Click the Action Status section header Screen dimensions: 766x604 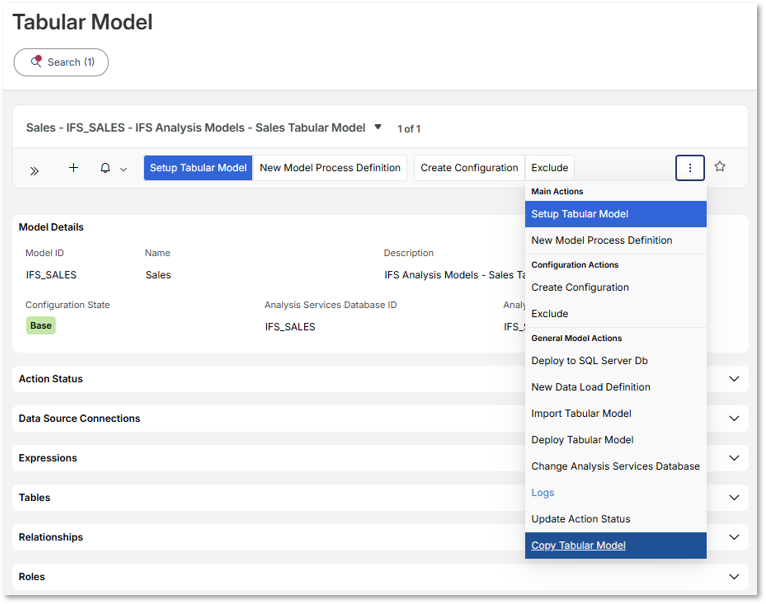tap(51, 379)
